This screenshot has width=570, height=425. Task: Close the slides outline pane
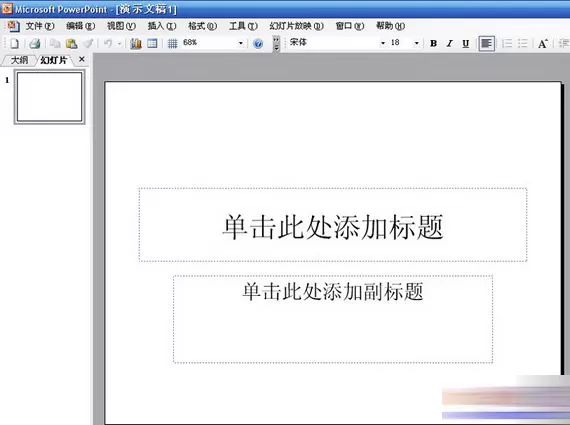click(x=81, y=59)
